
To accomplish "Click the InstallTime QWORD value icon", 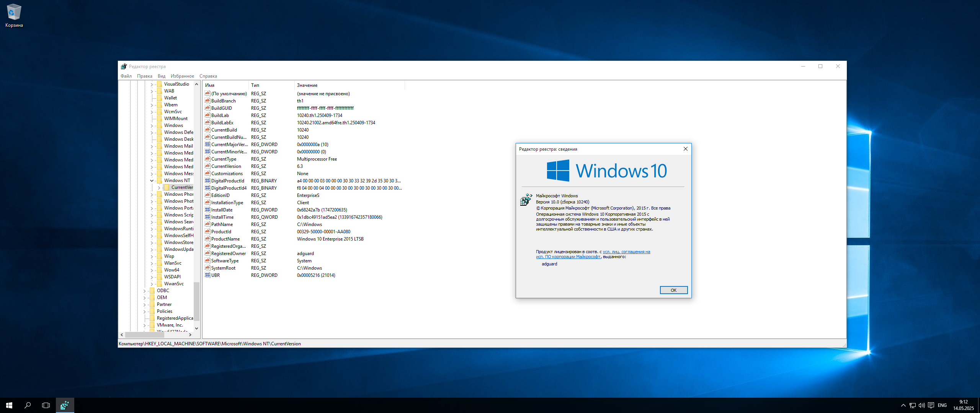I will (x=207, y=217).
